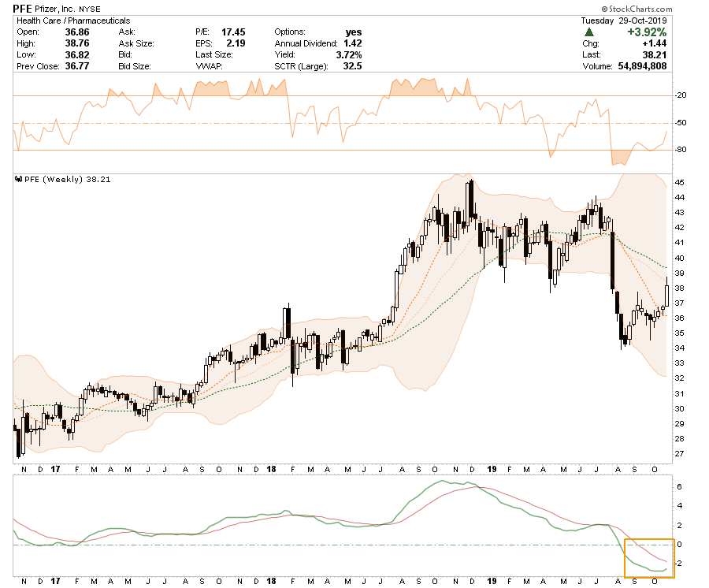Click the Volume value 54,894,808
Image resolution: width=709 pixels, height=588 pixels.
click(x=643, y=66)
